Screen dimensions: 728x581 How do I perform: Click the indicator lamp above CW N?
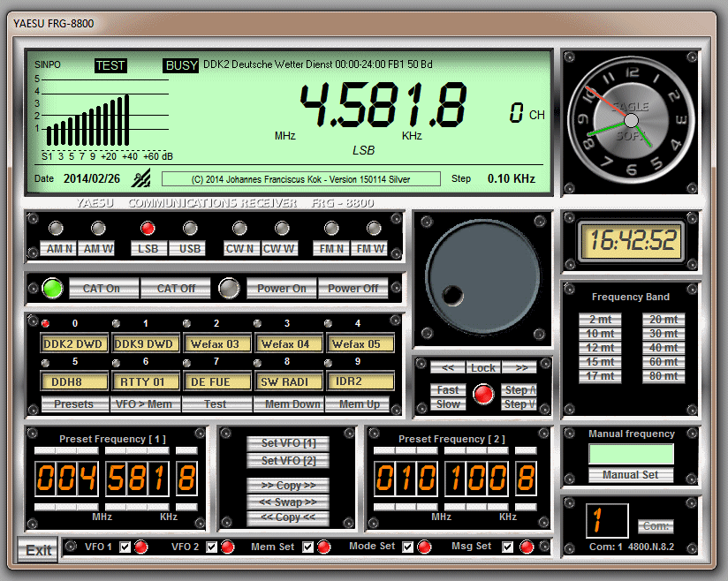(239, 229)
